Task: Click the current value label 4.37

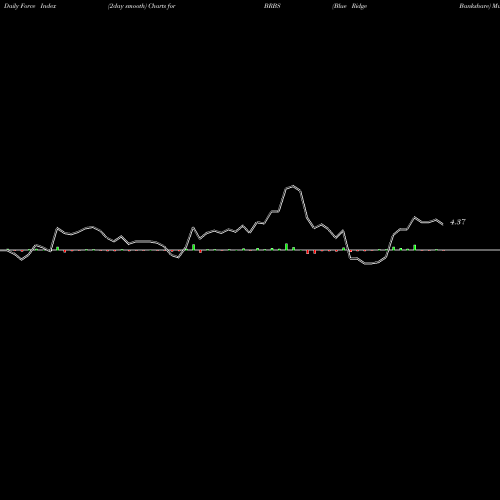Action: [x=458, y=222]
